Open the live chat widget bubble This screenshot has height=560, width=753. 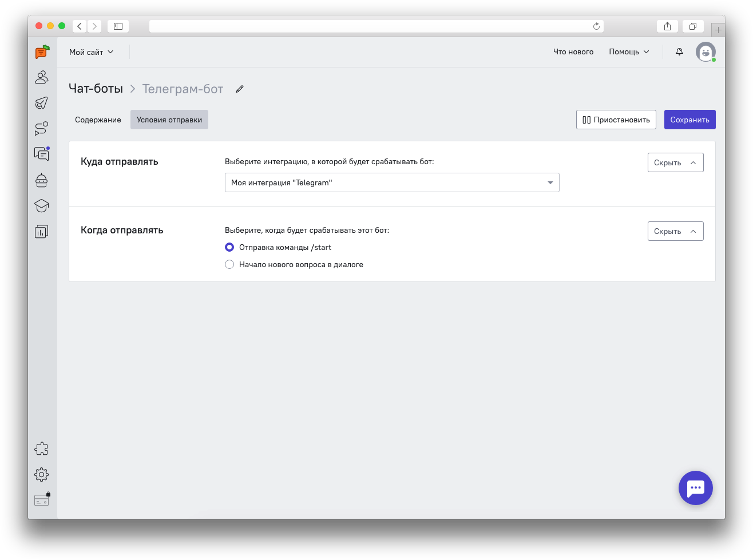pyautogui.click(x=696, y=488)
